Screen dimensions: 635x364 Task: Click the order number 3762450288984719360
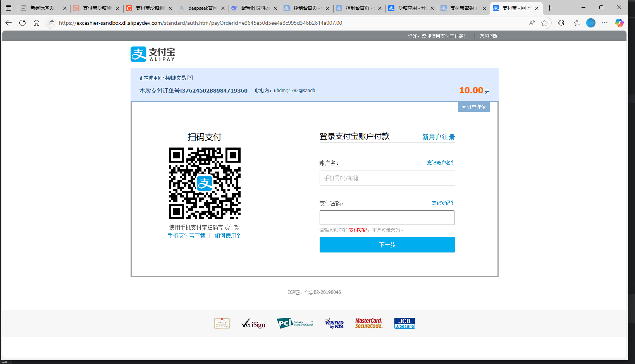pyautogui.click(x=215, y=91)
